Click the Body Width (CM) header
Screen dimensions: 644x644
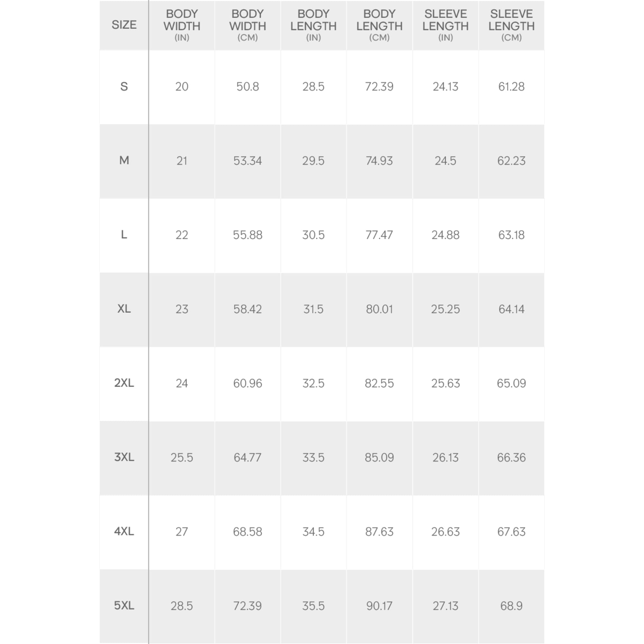(x=247, y=25)
